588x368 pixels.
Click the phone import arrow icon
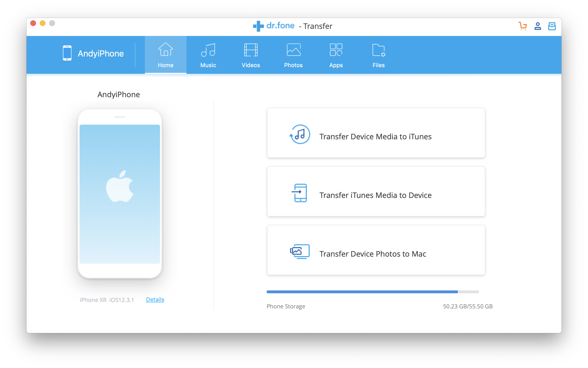point(299,193)
